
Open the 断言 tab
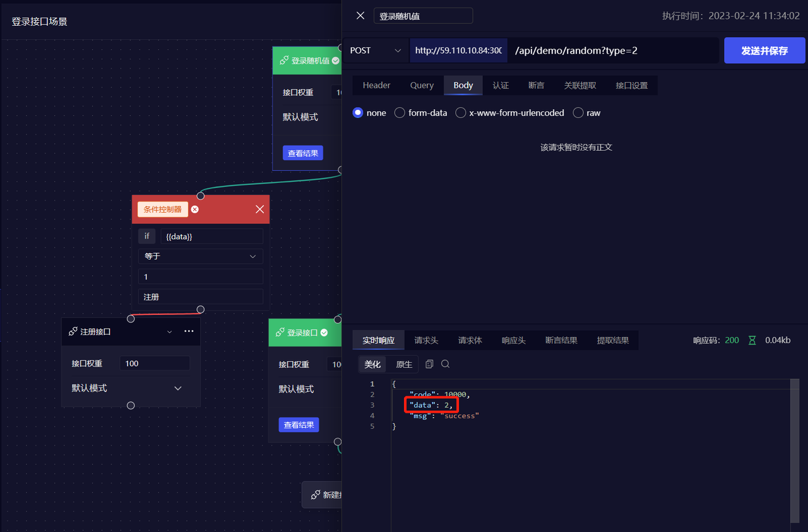pyautogui.click(x=536, y=85)
